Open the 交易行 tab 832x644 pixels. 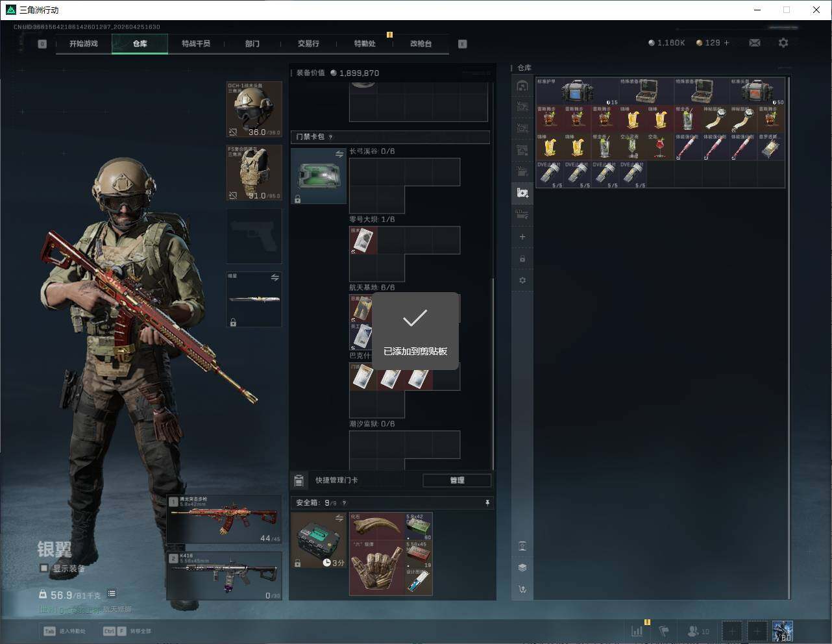(x=308, y=43)
